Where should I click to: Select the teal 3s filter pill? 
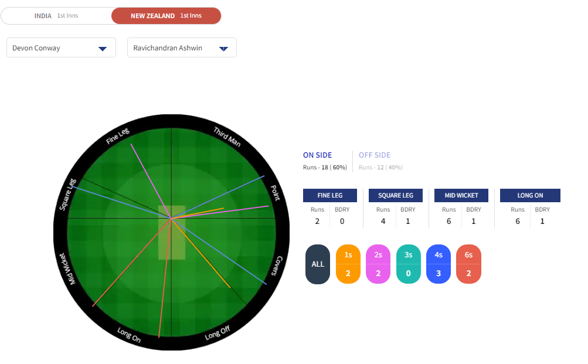click(408, 264)
